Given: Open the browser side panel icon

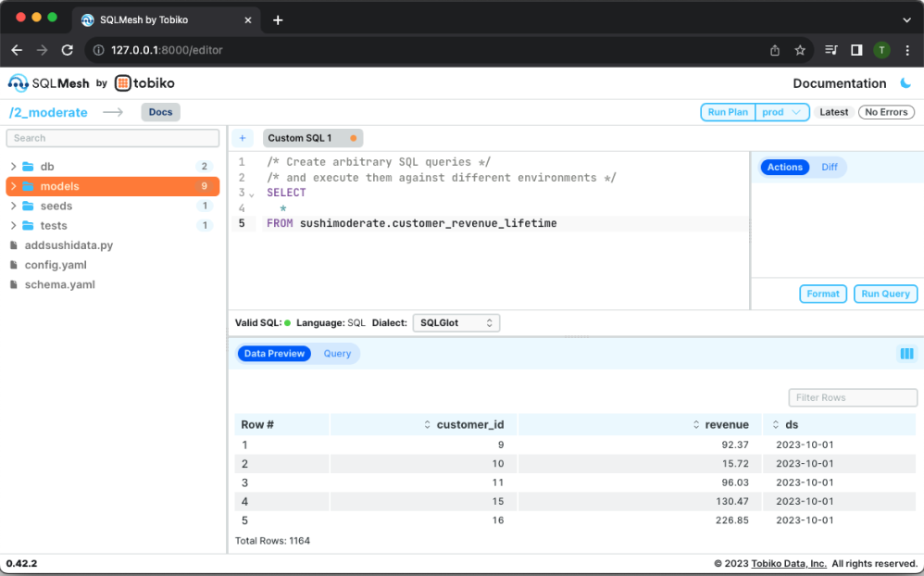Looking at the screenshot, I should tap(856, 50).
